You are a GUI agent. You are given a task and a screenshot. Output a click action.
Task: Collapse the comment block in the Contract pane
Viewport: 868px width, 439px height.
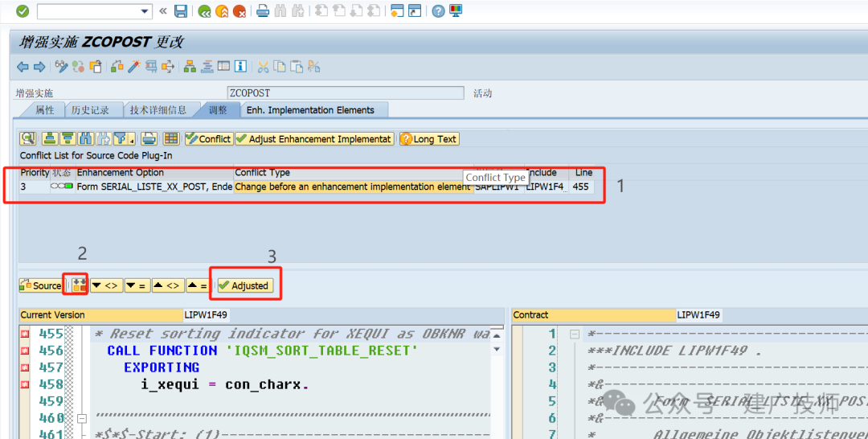click(575, 334)
